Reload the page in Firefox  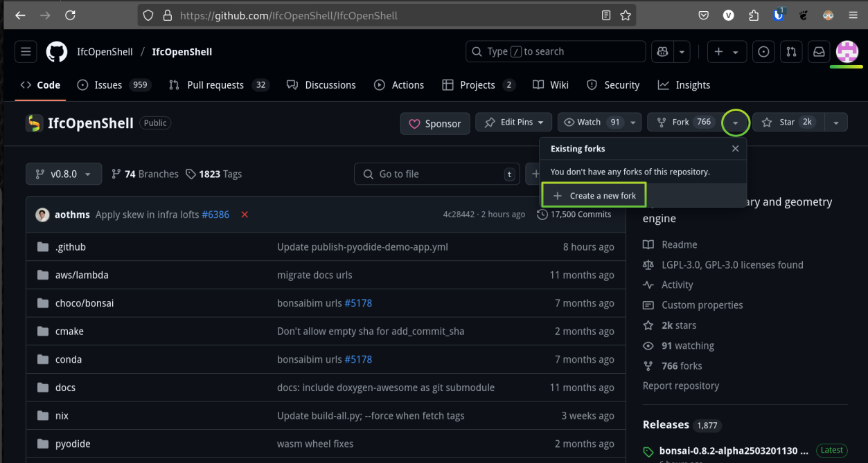coord(70,15)
